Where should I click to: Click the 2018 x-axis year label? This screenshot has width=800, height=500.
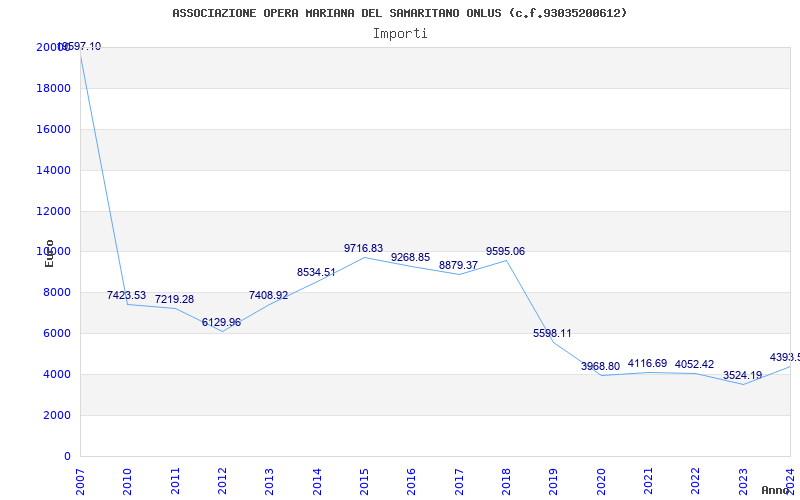coord(506,482)
